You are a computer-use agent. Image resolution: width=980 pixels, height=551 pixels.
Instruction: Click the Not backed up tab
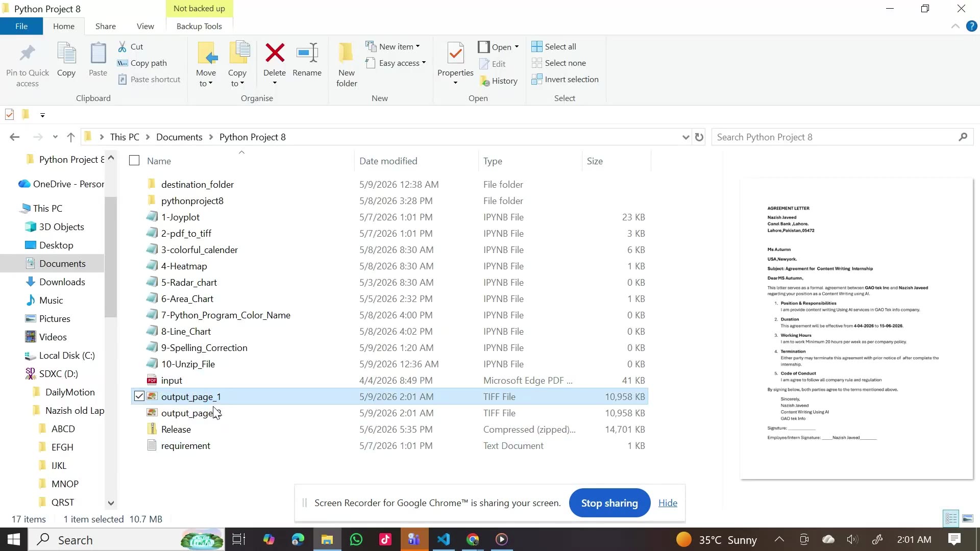pos(199,9)
